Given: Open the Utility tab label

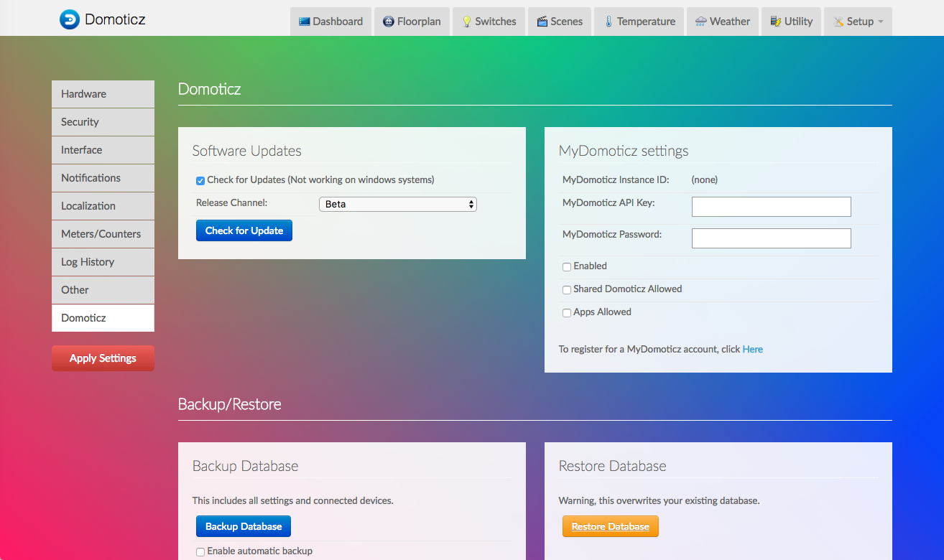Looking at the screenshot, I should tap(798, 22).
